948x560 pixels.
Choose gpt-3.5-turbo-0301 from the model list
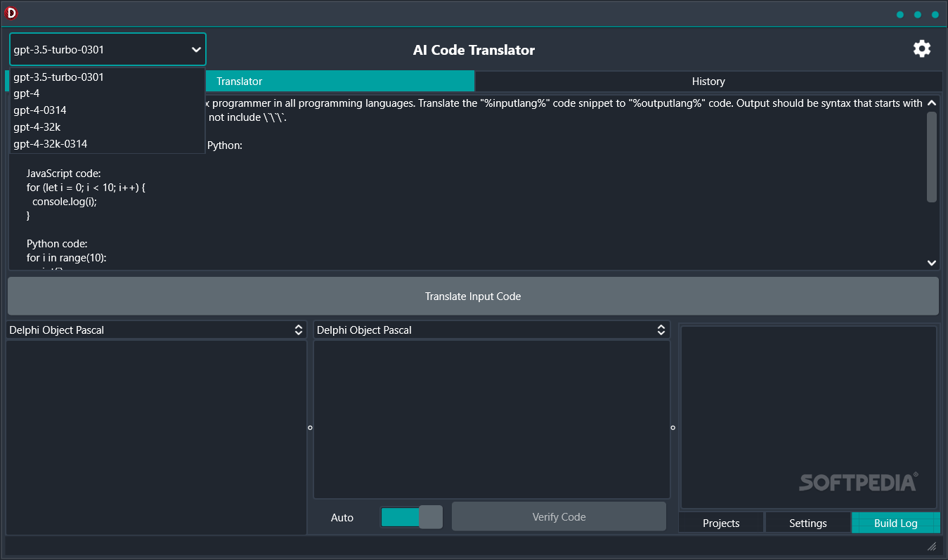pos(108,77)
